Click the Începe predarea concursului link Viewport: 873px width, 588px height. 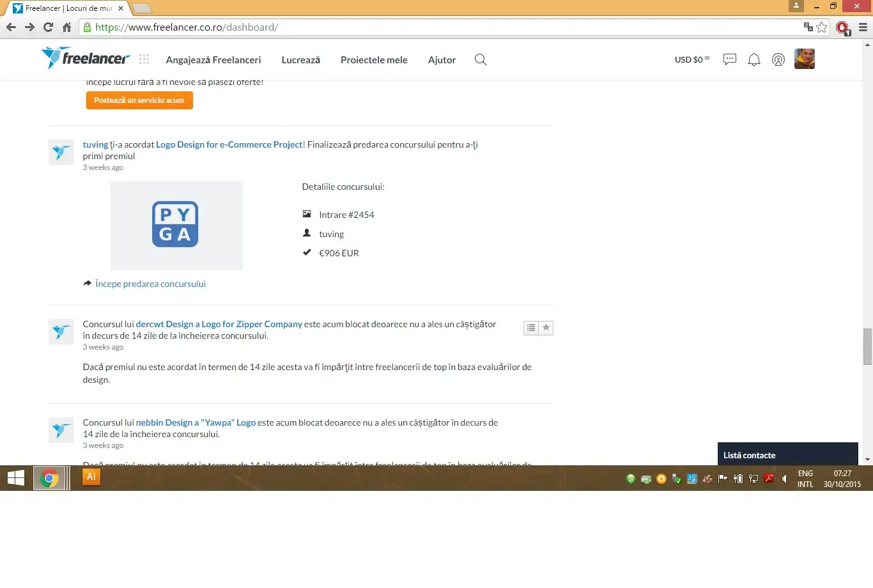(150, 284)
